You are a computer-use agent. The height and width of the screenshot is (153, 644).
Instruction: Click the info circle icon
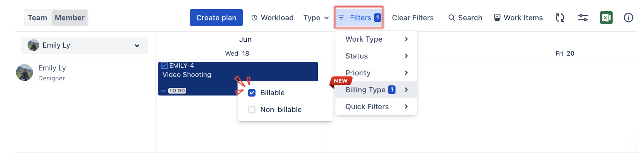(x=628, y=18)
